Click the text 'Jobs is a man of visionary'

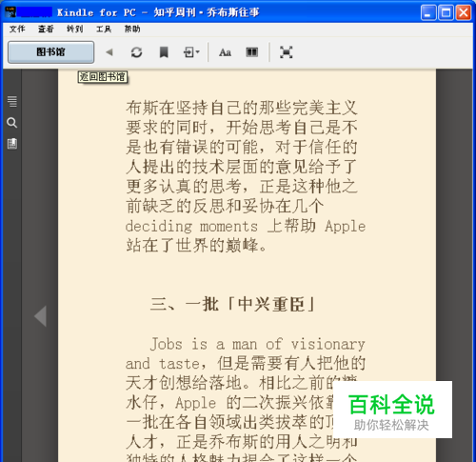[257, 344]
